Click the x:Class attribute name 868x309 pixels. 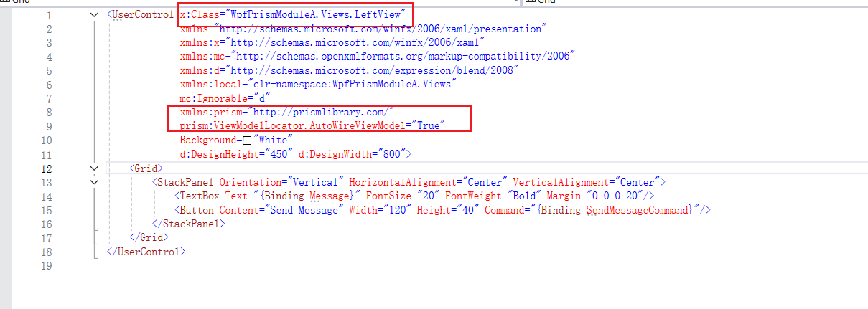point(199,14)
